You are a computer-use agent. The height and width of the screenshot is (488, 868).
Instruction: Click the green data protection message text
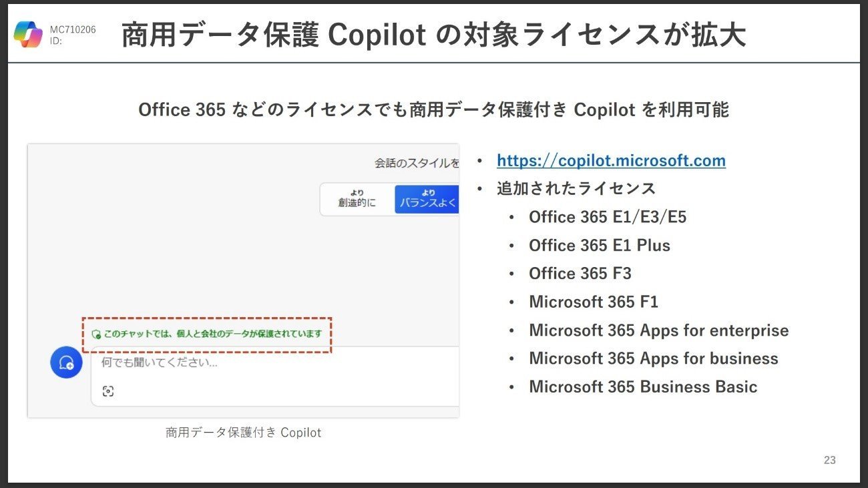coord(212,334)
